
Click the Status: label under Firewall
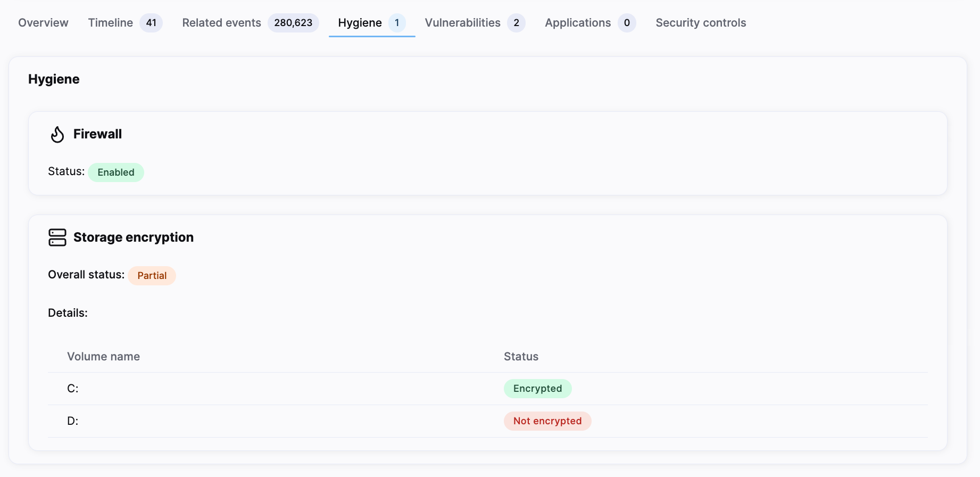click(x=67, y=171)
